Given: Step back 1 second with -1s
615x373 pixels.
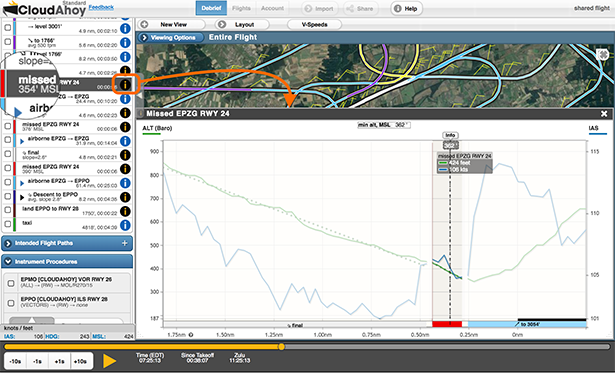Looking at the screenshot, I should (x=37, y=361).
